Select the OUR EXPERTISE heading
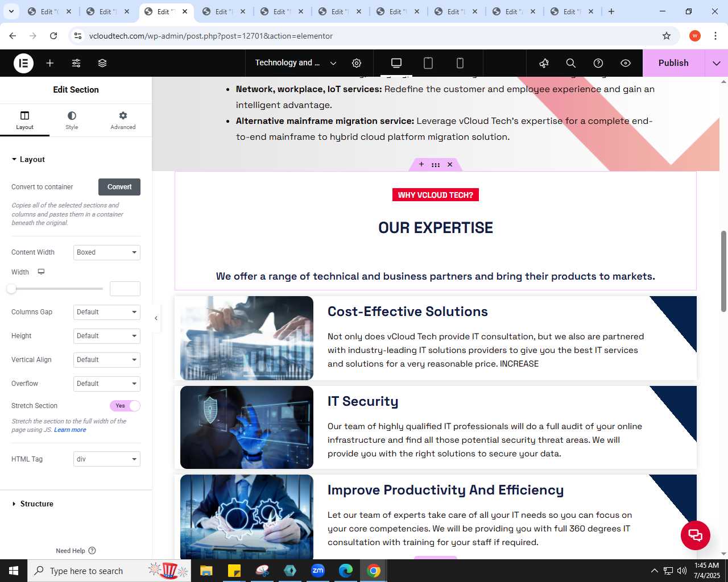 436,228
